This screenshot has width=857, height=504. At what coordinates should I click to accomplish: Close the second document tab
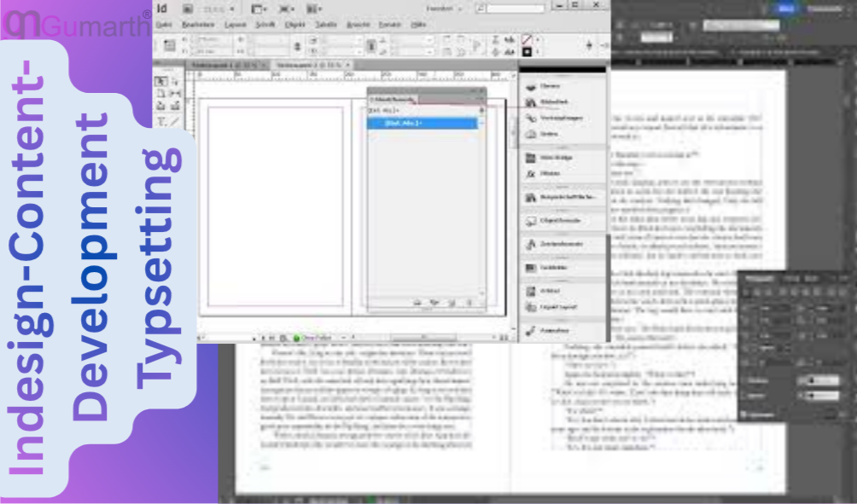pyautogui.click(x=347, y=65)
